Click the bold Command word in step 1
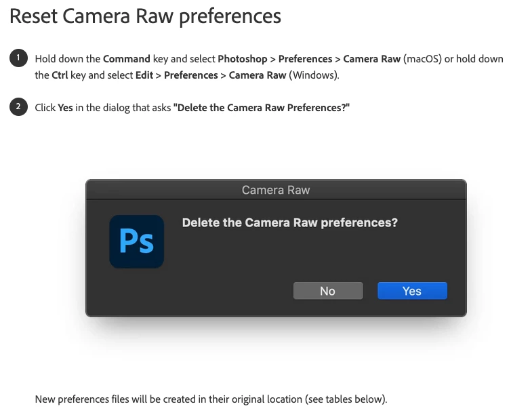532x419 pixels. tap(127, 59)
